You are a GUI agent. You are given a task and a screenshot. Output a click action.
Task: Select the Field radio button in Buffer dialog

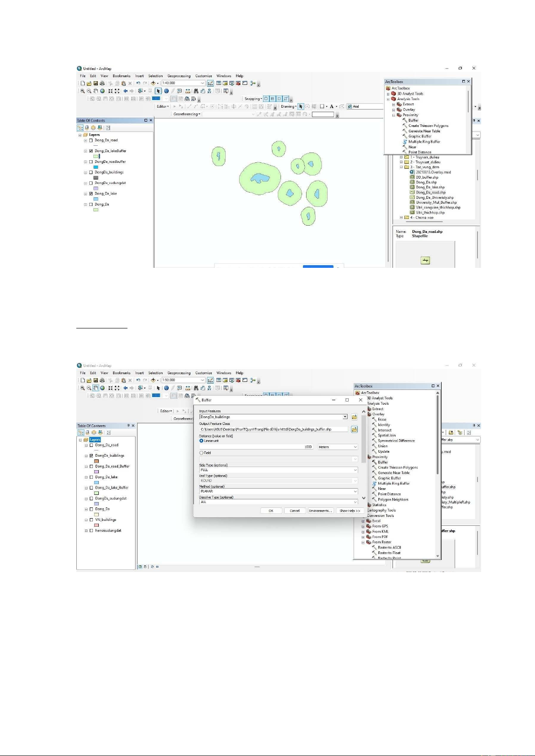point(202,453)
